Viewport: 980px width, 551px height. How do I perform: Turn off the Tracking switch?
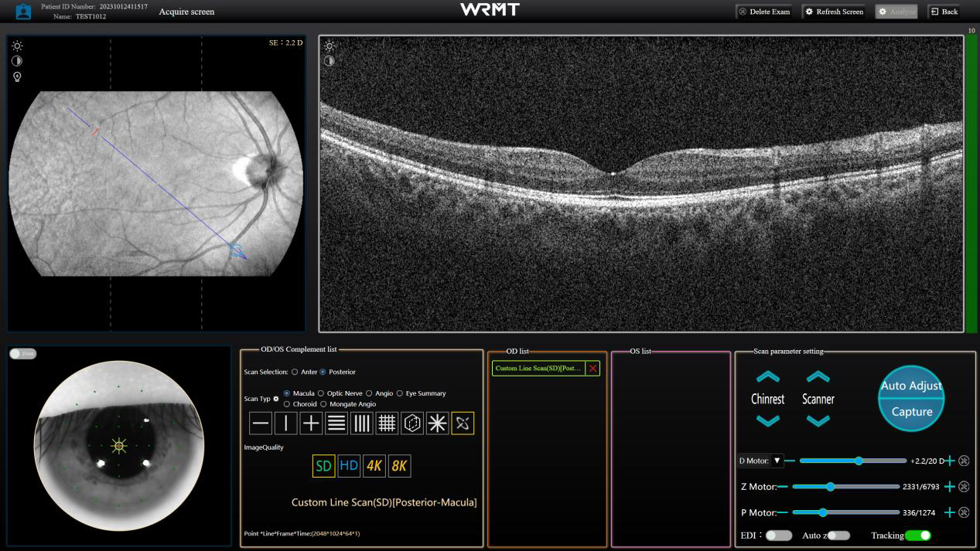pyautogui.click(x=917, y=536)
